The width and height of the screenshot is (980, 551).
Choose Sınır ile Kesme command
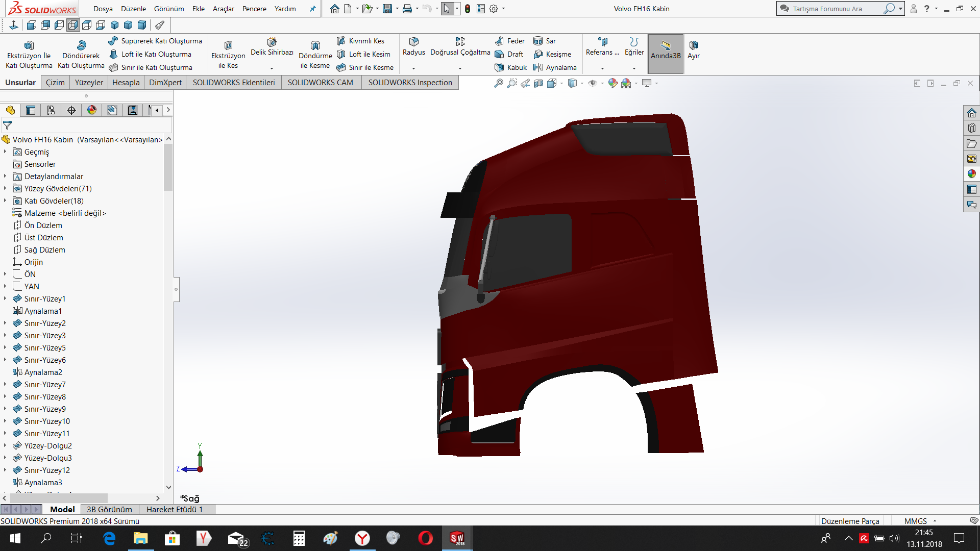(365, 67)
